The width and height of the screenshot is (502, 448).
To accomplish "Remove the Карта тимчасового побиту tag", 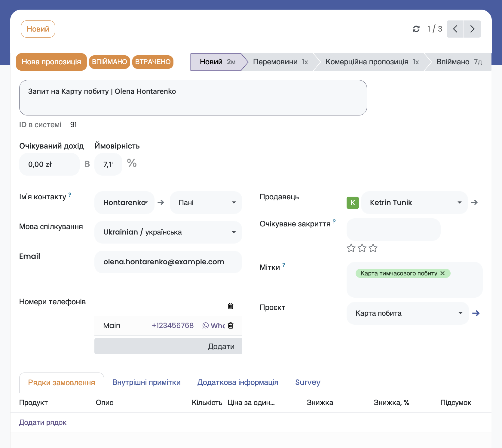I will [442, 273].
